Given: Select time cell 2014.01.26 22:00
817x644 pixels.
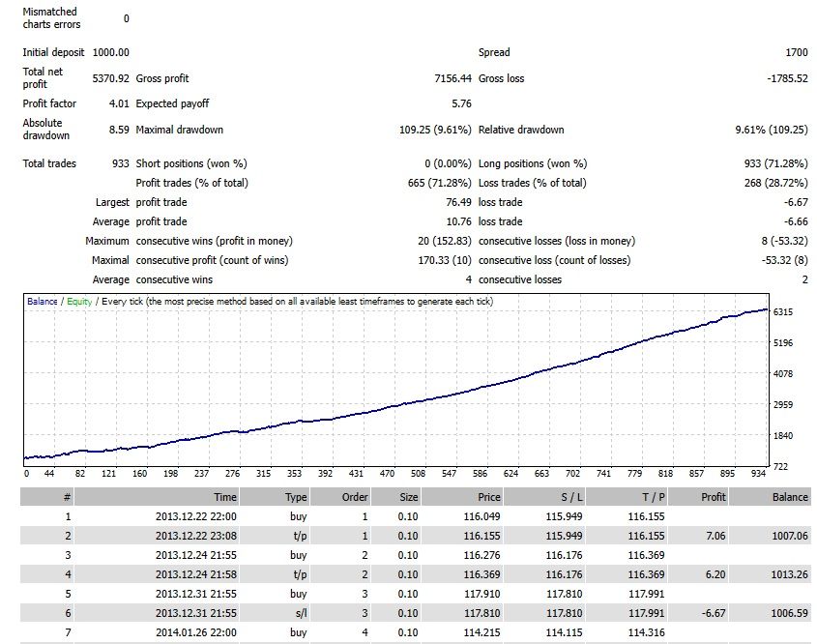Looking at the screenshot, I should tap(196, 632).
